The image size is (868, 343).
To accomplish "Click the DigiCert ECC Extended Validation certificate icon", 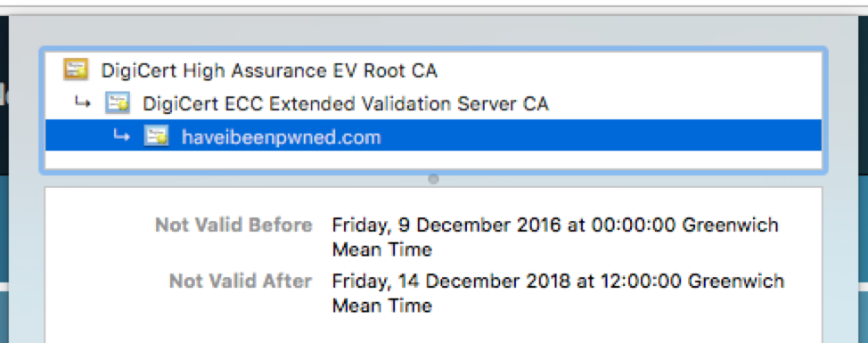I will pos(118,103).
